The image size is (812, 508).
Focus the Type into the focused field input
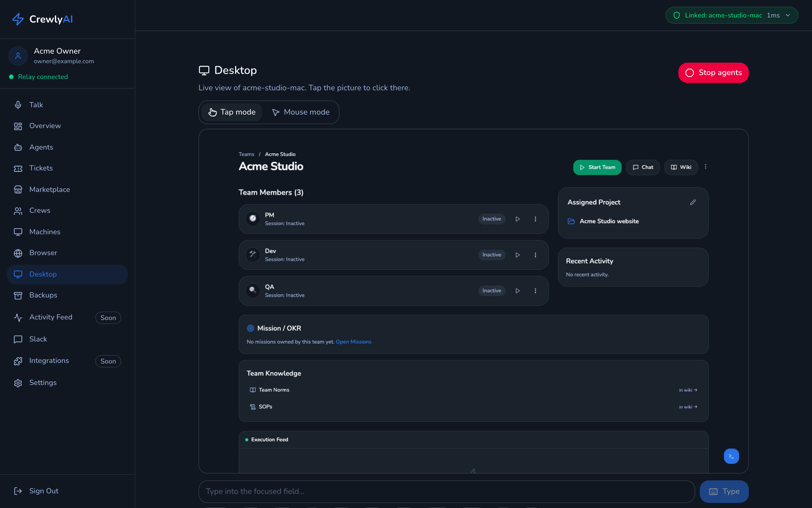tap(447, 492)
